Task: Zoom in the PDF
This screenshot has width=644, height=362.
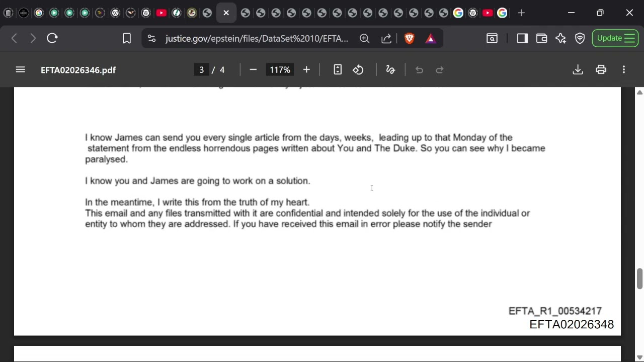Action: click(306, 70)
